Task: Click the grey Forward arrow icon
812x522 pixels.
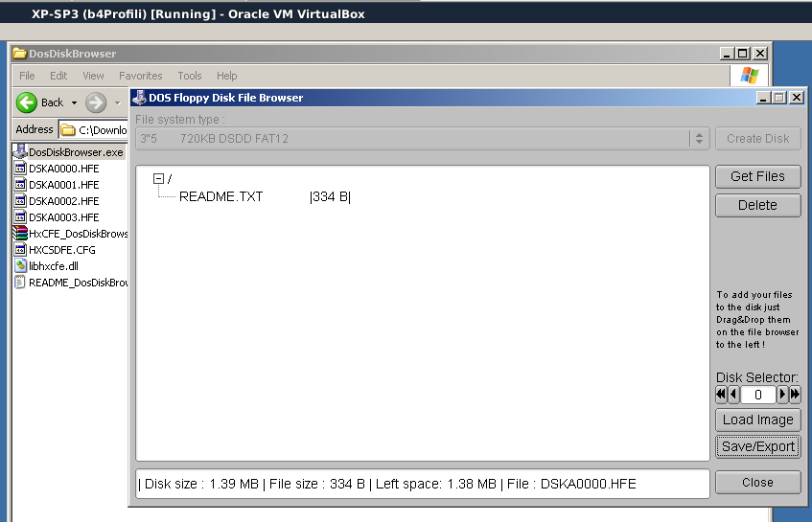Action: [x=95, y=102]
